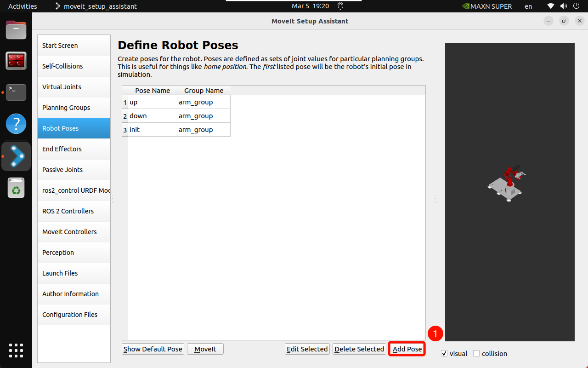Image resolution: width=588 pixels, height=368 pixels.
Task: Select the MoveIt Setup Assistant dock icon
Action: pos(16,156)
